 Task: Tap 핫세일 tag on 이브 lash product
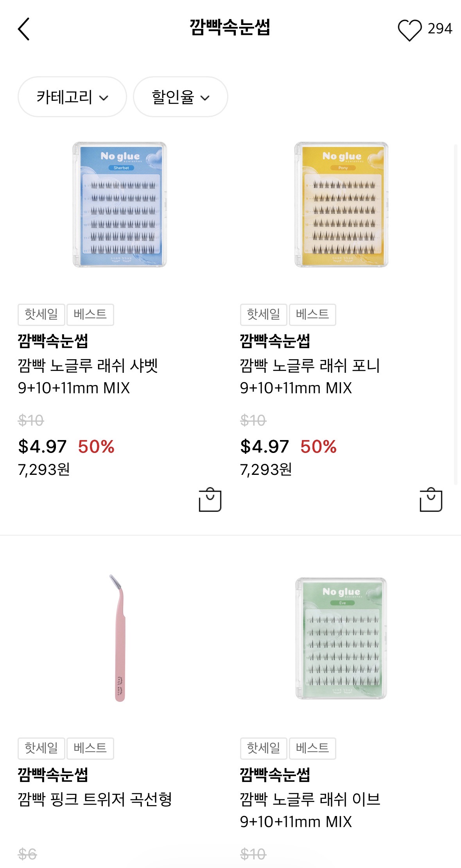pos(263,748)
